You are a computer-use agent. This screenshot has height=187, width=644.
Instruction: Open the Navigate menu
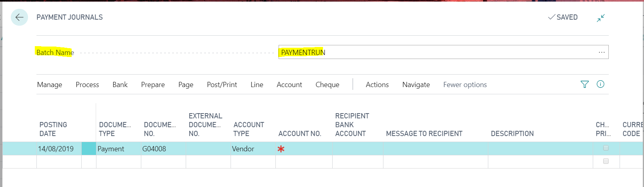pyautogui.click(x=416, y=85)
